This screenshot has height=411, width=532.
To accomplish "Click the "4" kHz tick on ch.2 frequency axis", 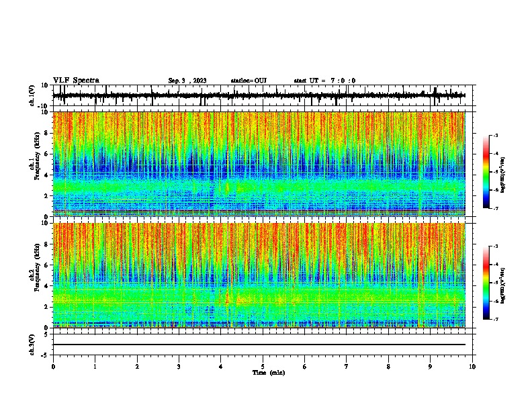I will point(47,286).
